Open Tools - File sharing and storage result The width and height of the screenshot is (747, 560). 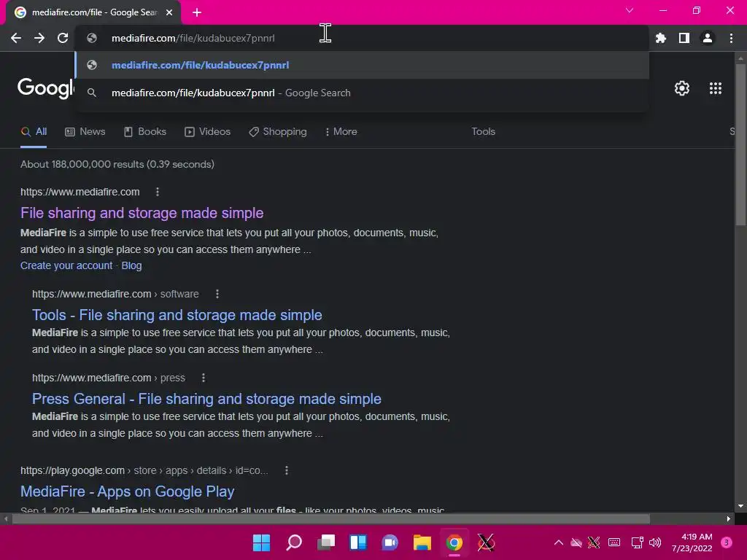click(x=177, y=315)
